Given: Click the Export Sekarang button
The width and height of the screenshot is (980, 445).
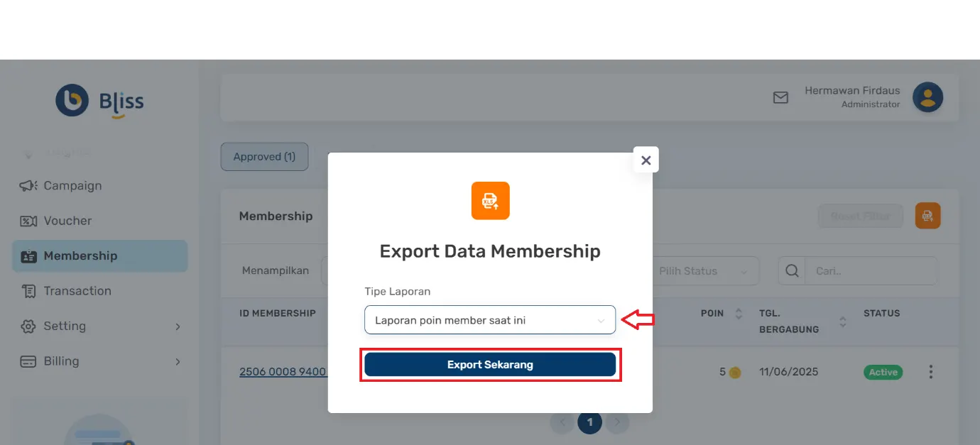Looking at the screenshot, I should pos(489,364).
